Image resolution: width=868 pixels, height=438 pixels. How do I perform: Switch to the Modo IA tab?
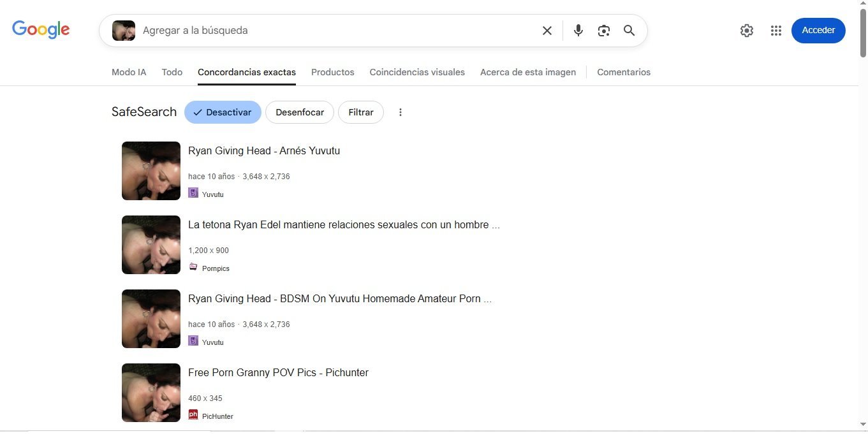tap(129, 72)
